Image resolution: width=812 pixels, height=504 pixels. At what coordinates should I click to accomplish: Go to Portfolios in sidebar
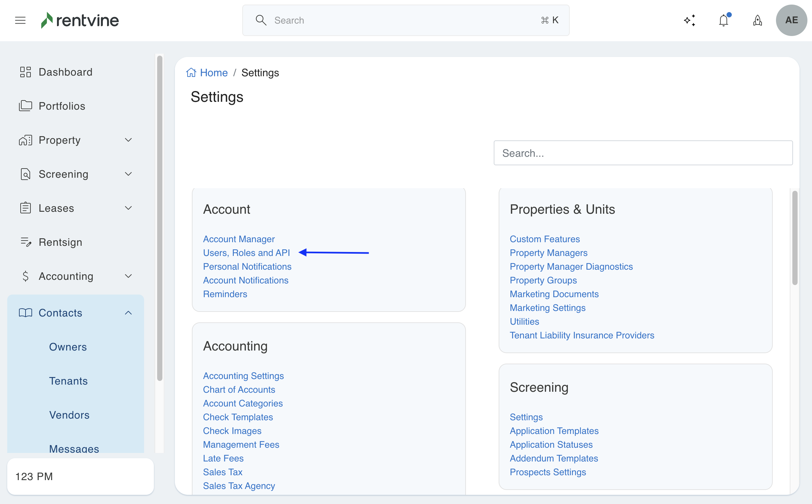[62, 106]
